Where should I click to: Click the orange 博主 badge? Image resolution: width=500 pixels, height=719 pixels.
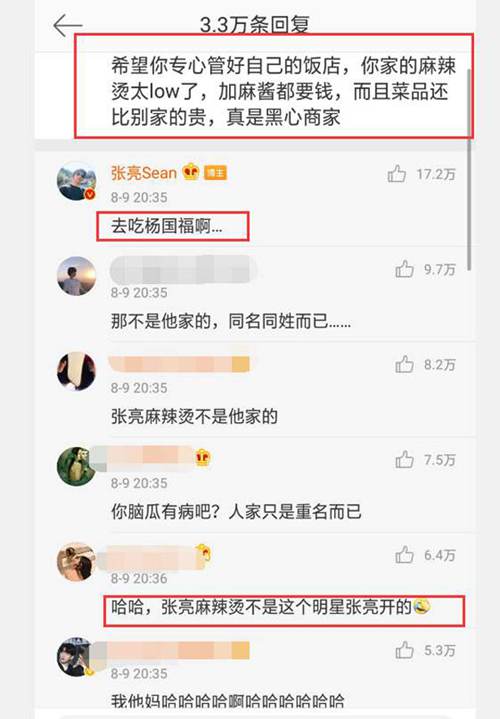point(215,173)
